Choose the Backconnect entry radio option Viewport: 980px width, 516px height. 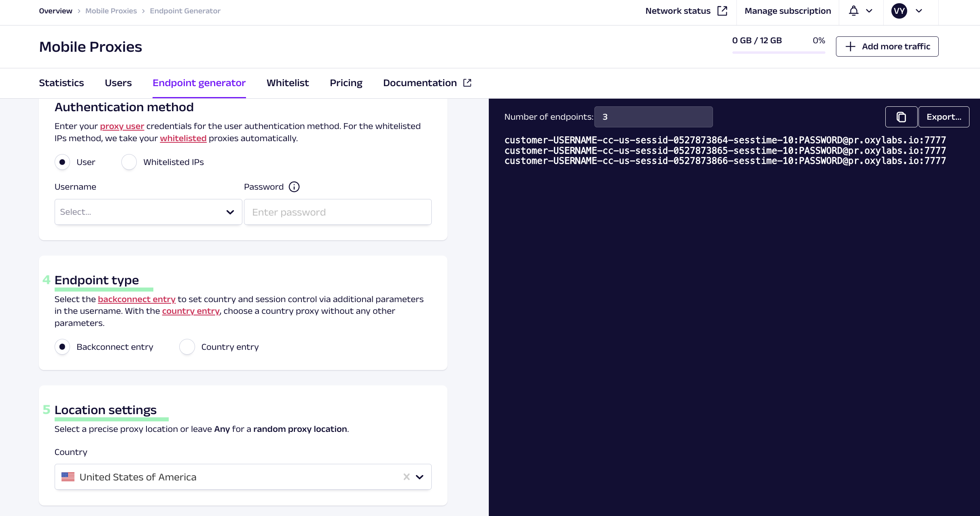(62, 347)
